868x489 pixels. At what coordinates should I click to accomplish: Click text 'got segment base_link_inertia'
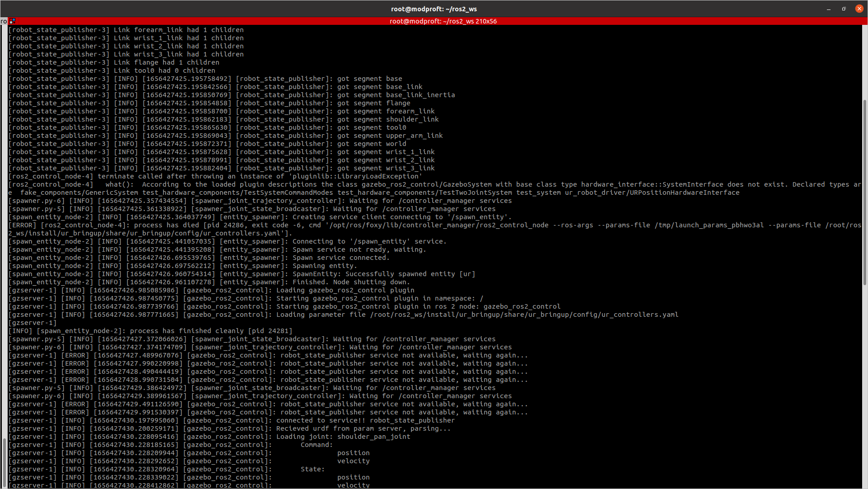click(396, 95)
